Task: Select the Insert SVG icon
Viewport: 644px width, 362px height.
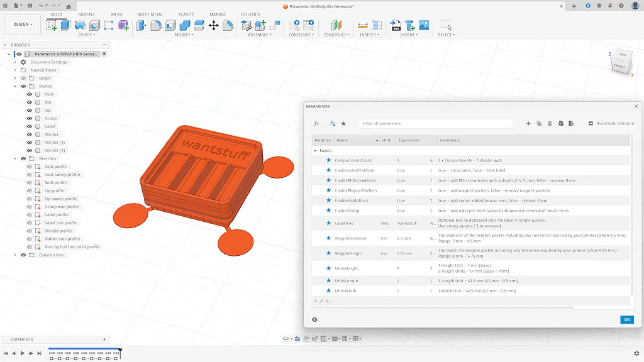Action: [x=396, y=25]
